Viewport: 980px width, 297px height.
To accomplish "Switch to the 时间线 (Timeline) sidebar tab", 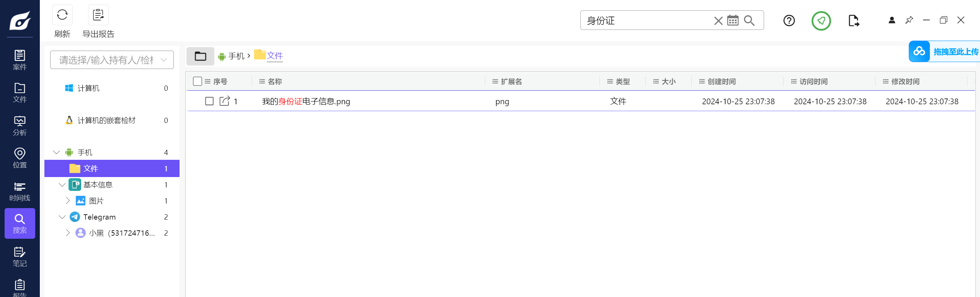I will point(20,191).
